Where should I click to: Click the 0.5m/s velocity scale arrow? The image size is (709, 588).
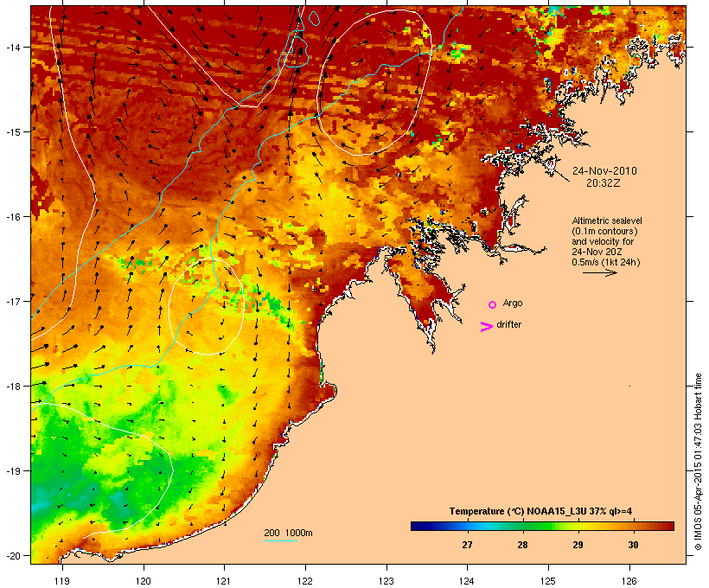click(599, 272)
